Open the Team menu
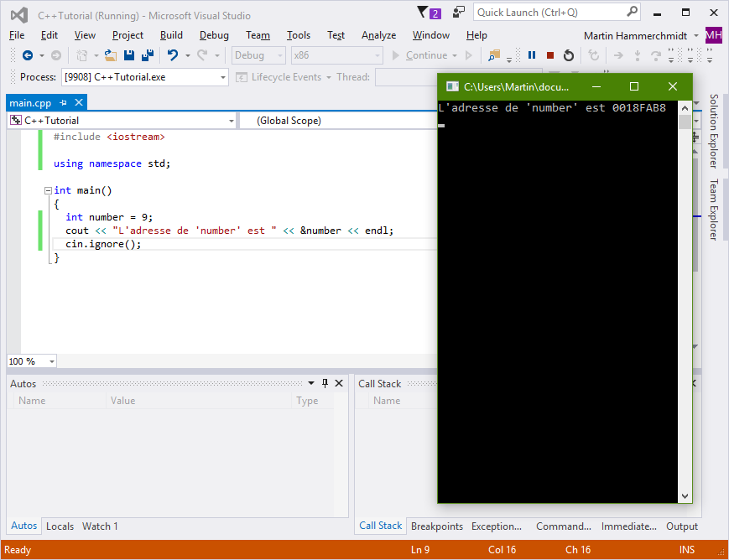Screen dimensions: 729x560 (258, 35)
